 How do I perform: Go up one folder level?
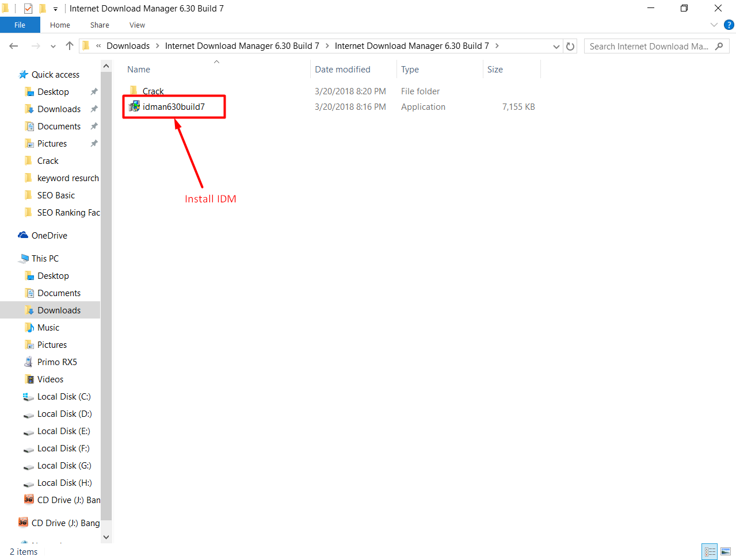[x=70, y=46]
